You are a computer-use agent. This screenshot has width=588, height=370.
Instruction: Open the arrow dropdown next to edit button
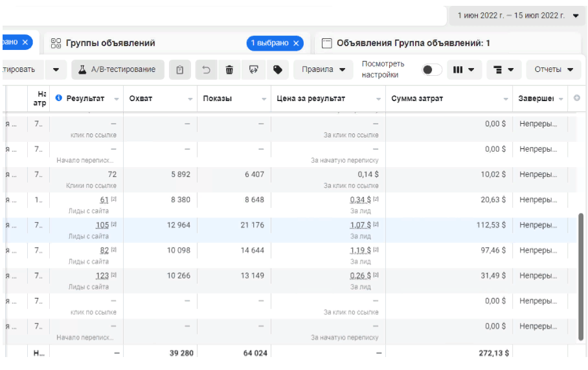click(56, 70)
